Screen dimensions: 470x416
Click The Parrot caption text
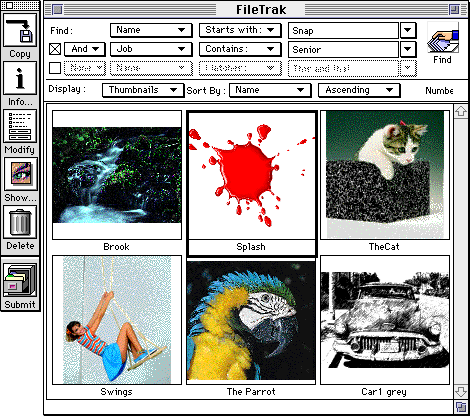251,392
